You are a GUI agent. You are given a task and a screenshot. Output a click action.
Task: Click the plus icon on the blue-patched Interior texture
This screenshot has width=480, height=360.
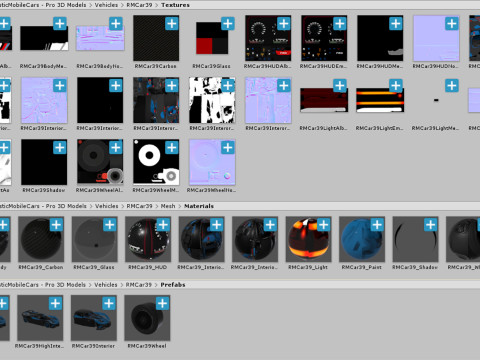tap(172, 86)
